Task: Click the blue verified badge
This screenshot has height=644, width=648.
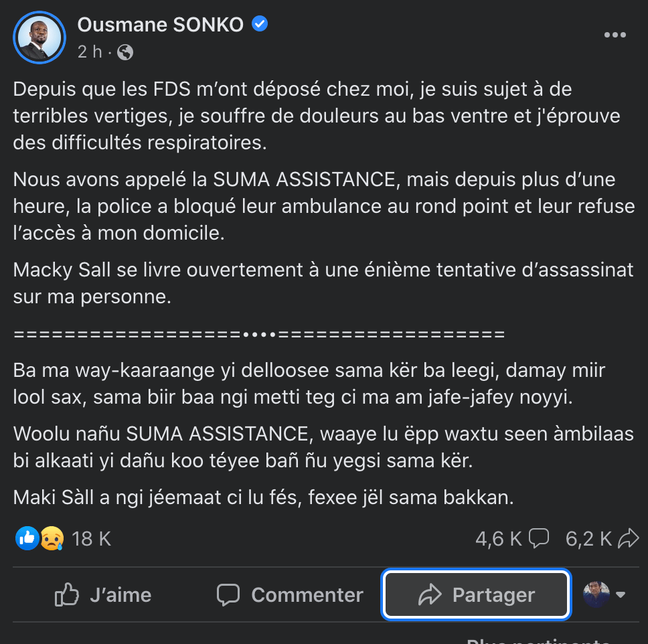Action: tap(260, 25)
